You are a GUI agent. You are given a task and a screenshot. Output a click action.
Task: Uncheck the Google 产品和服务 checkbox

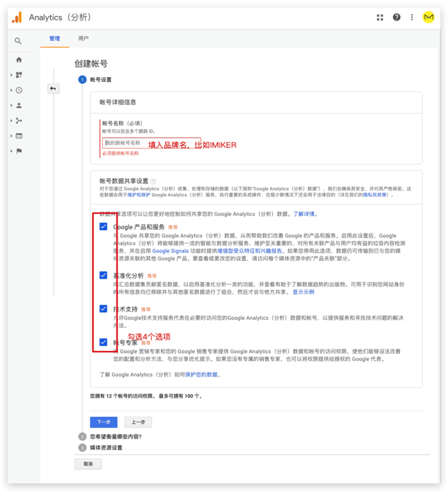(x=104, y=226)
